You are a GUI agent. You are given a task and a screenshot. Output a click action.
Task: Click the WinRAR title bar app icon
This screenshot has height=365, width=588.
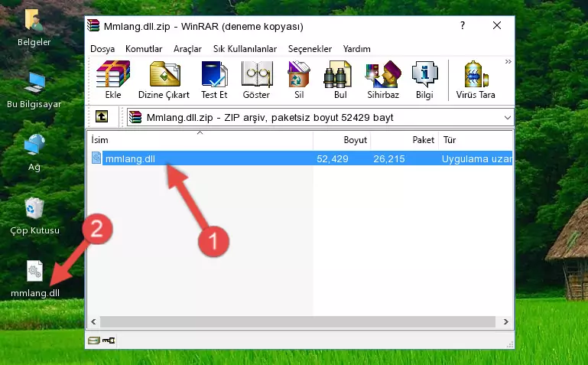tap(93, 25)
